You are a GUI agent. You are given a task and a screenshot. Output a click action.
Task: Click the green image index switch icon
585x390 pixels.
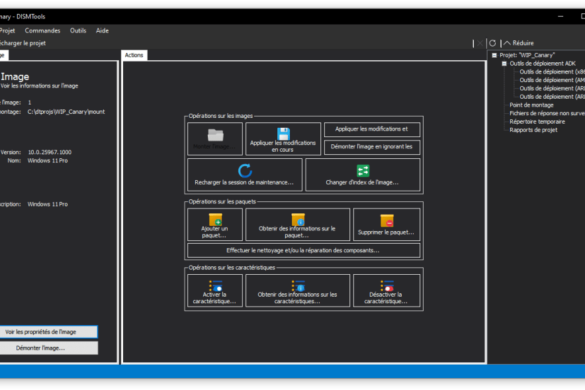363,171
